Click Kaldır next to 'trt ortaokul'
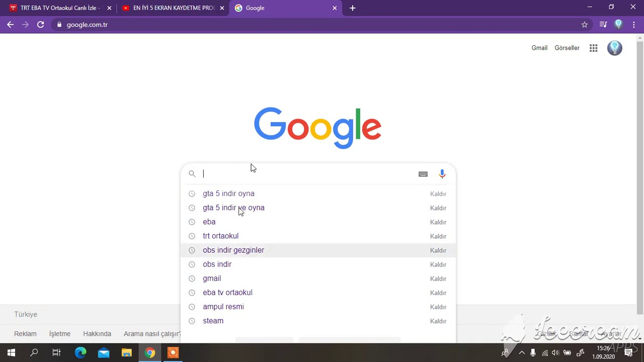Screen dimensions: 644x362 pos(438,236)
